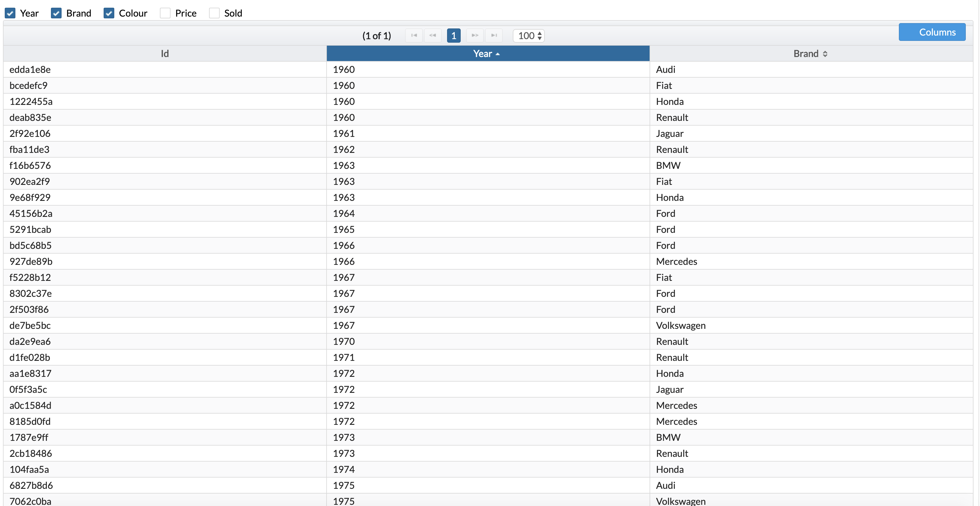
Task: Click the 1965 year cell
Action: coord(488,230)
